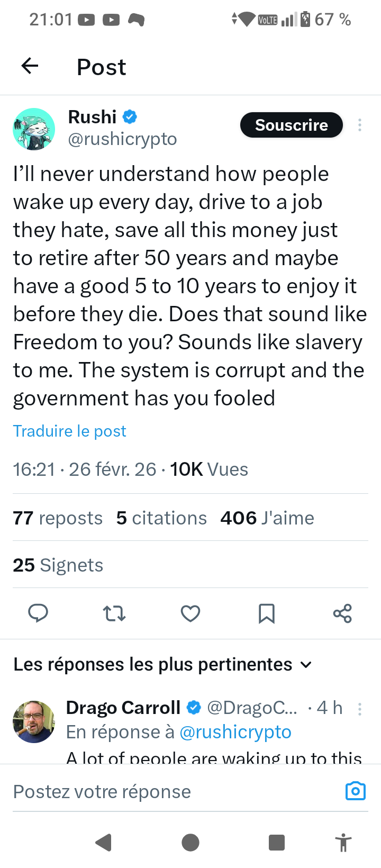Tap the back arrow icon
381x868 pixels.
(x=30, y=66)
